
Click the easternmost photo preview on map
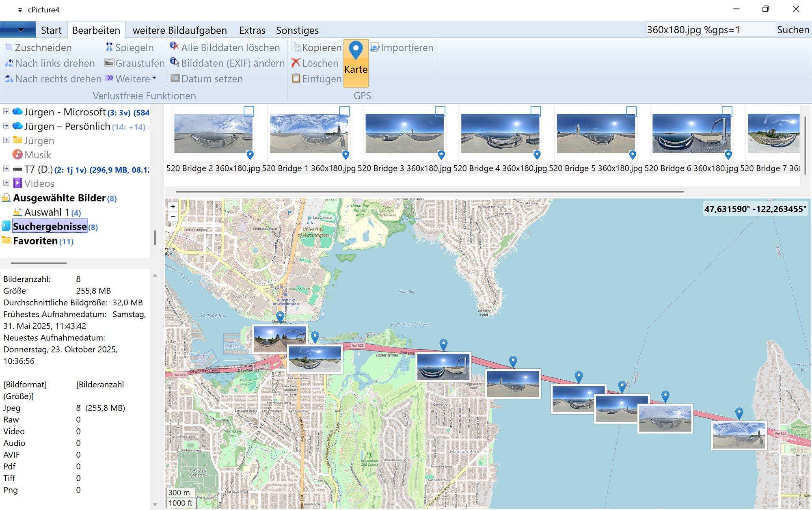click(x=739, y=436)
